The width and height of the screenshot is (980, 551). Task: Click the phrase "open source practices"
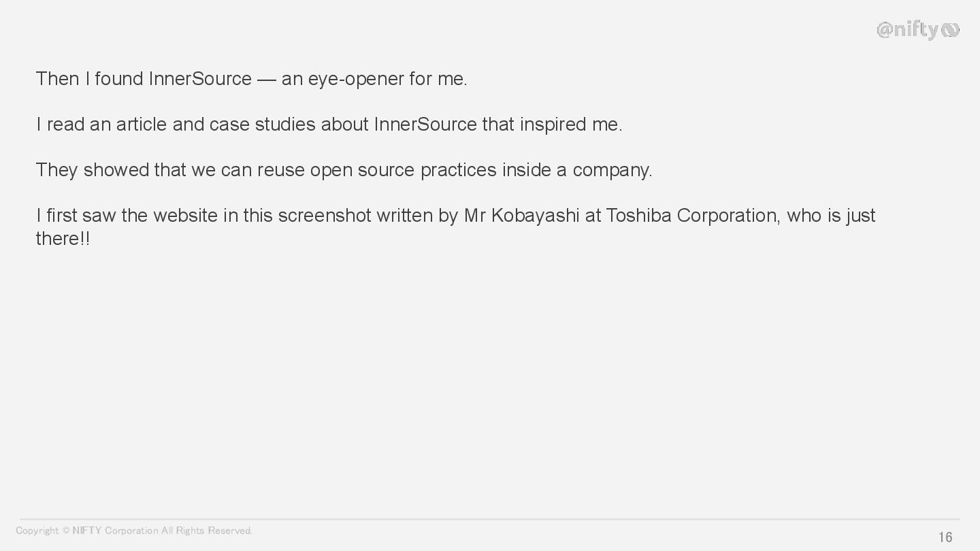click(403, 170)
